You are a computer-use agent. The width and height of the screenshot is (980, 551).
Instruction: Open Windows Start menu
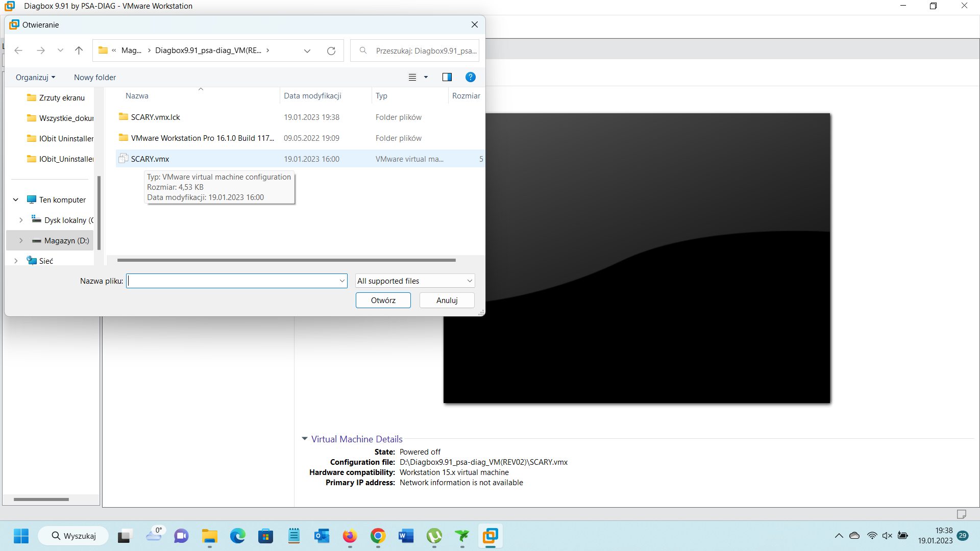(21, 536)
